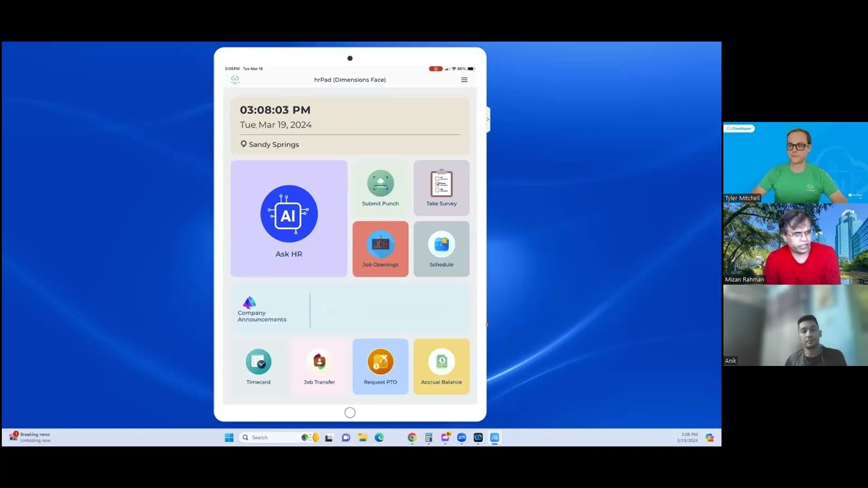
Task: Open the Request PTO icon
Action: pyautogui.click(x=380, y=365)
